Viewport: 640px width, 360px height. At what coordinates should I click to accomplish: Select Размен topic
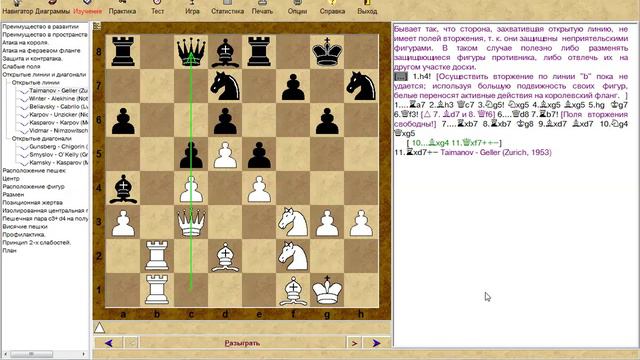13,195
